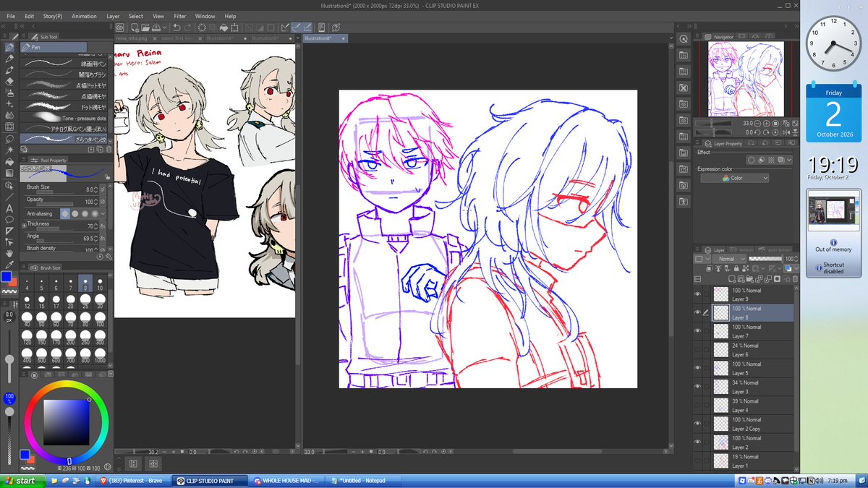Select the Auto select magic wand tool
Screen dimensions: 868x488
pos(9,150)
